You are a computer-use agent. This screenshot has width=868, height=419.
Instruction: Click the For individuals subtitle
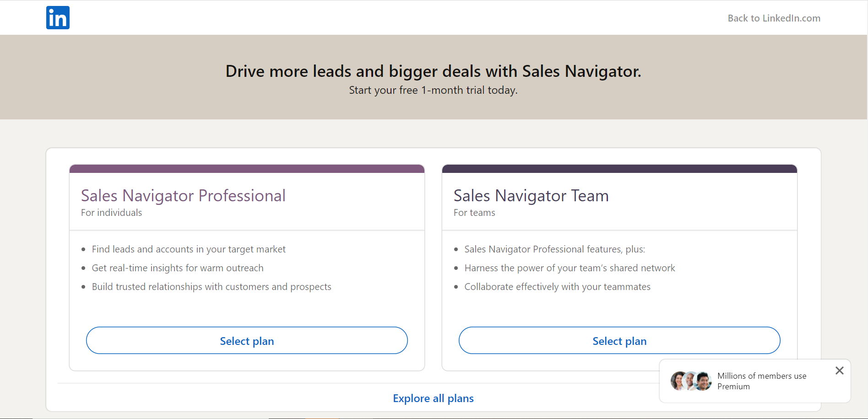[111, 213]
